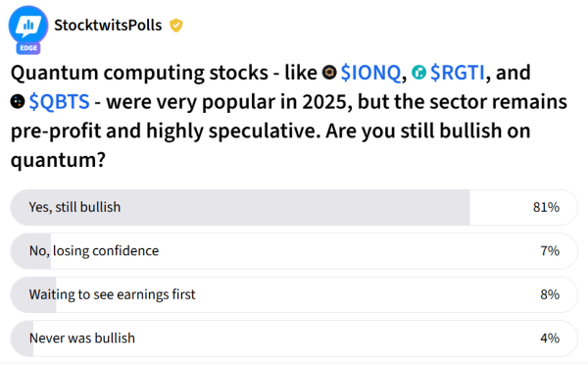Open the StocktwitsPolls profile name
Screen dimensions: 588x367
pyautogui.click(x=108, y=26)
